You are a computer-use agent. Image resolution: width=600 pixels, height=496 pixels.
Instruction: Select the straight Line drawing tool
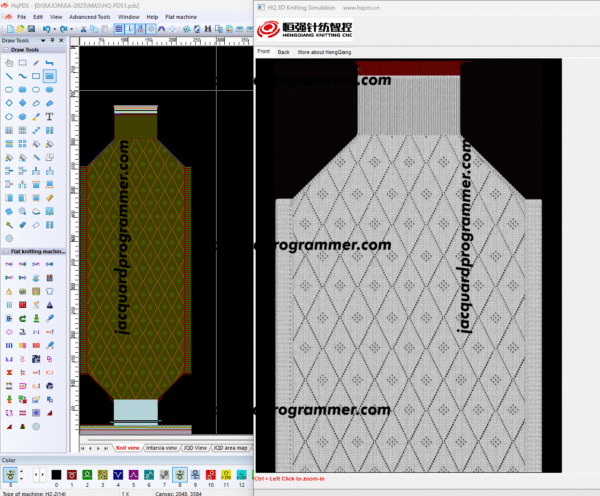coord(9,76)
